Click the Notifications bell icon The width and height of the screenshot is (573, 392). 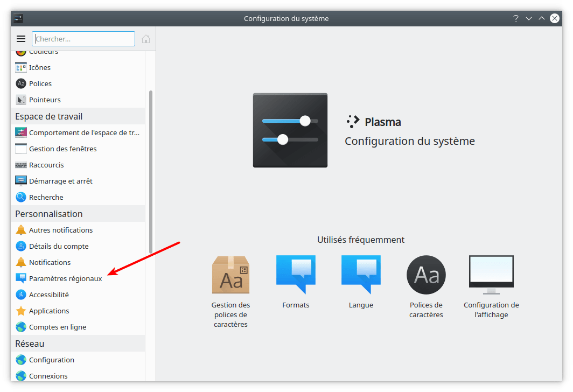click(x=21, y=262)
